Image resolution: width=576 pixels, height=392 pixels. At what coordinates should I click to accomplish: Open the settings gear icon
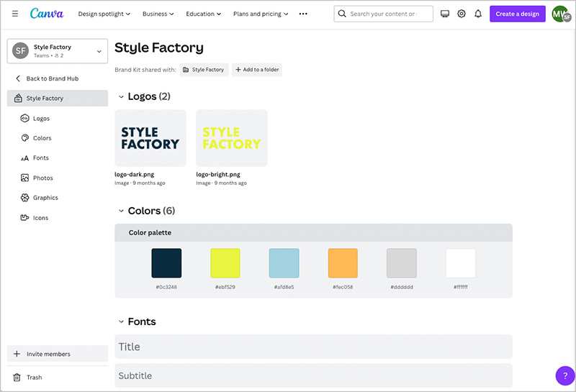[462, 14]
